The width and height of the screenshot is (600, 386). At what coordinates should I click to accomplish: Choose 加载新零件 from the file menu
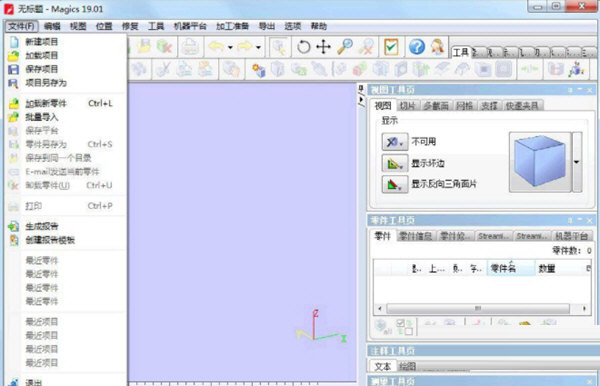point(66,103)
